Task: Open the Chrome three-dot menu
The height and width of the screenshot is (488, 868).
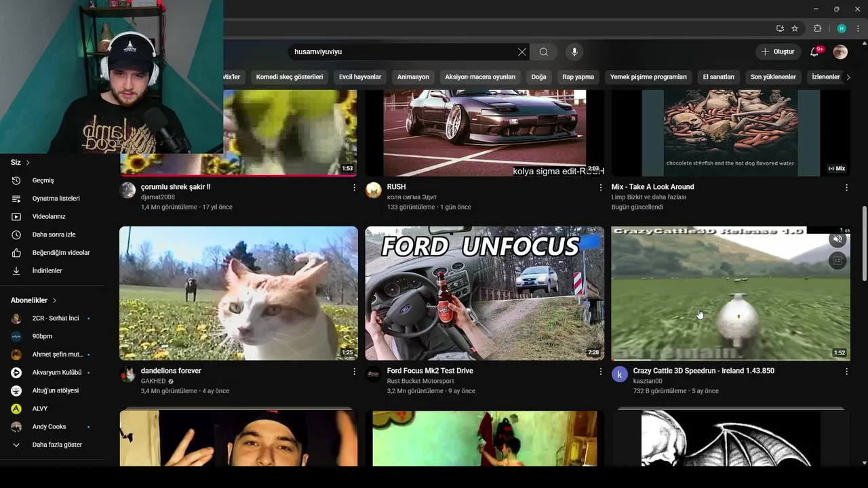Action: click(858, 28)
